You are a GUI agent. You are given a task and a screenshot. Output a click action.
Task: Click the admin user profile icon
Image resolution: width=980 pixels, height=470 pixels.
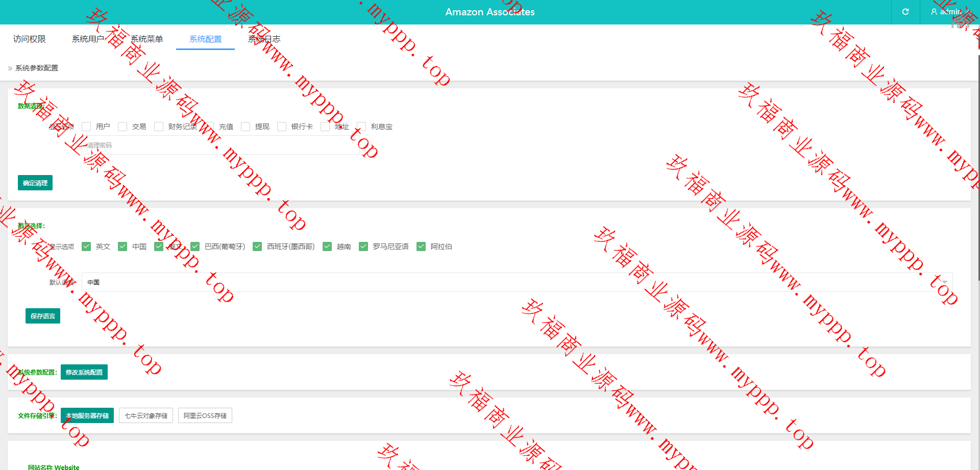(934, 12)
